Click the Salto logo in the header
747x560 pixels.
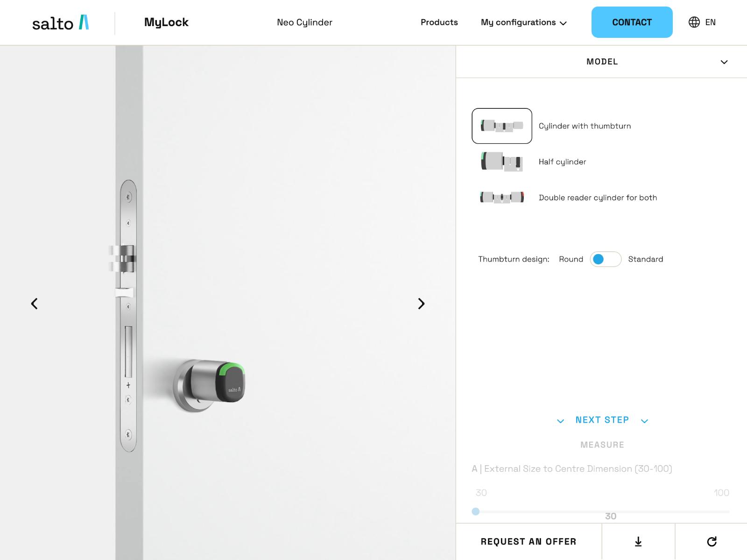tap(60, 22)
